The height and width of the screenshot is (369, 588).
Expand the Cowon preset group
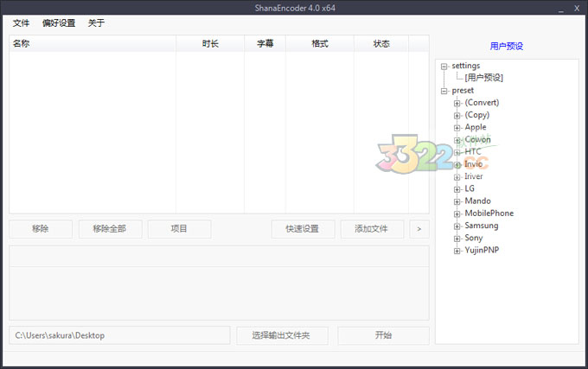coord(457,140)
